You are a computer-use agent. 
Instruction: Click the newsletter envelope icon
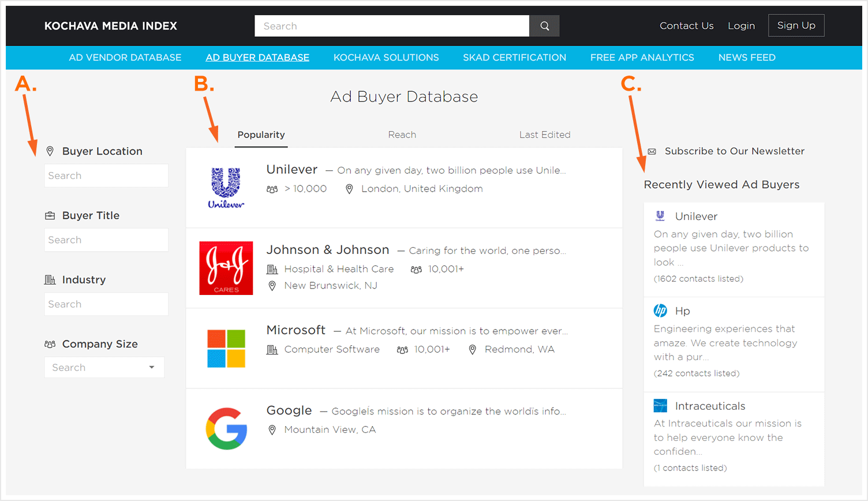point(652,151)
